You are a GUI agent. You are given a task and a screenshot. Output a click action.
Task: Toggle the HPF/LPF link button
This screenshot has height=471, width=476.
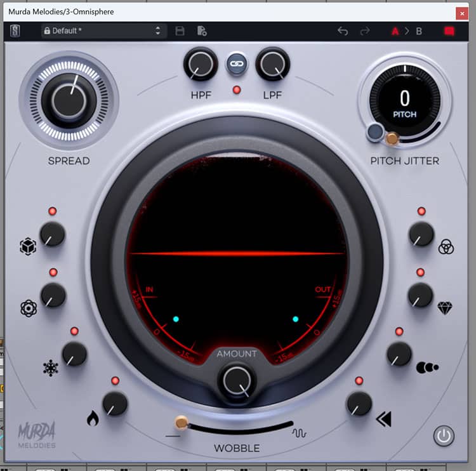point(237,63)
